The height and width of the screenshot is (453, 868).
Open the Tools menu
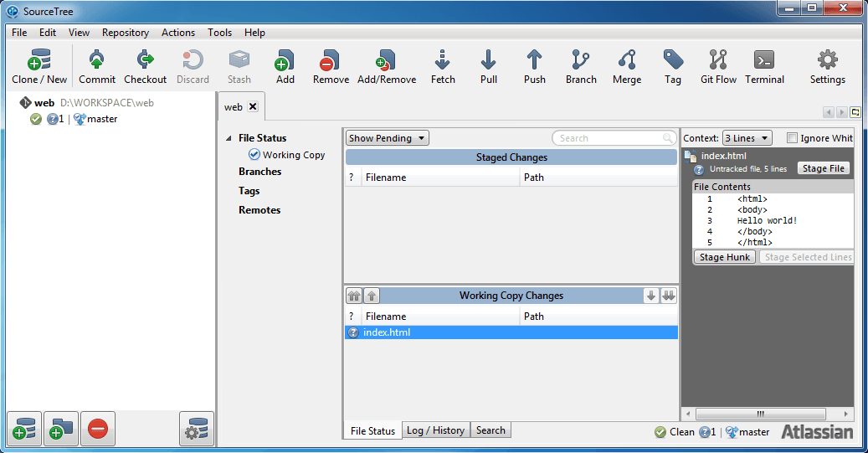pos(220,33)
